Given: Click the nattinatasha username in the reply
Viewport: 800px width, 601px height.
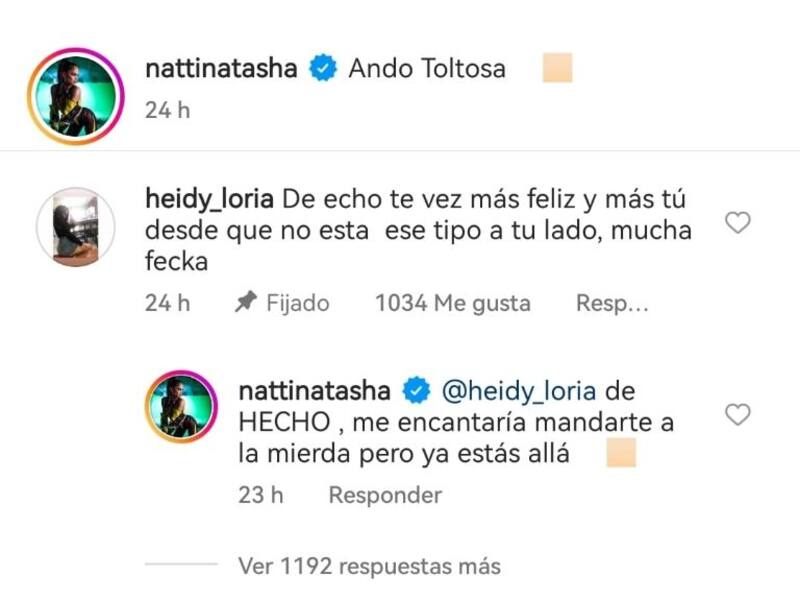Looking at the screenshot, I should tap(314, 388).
